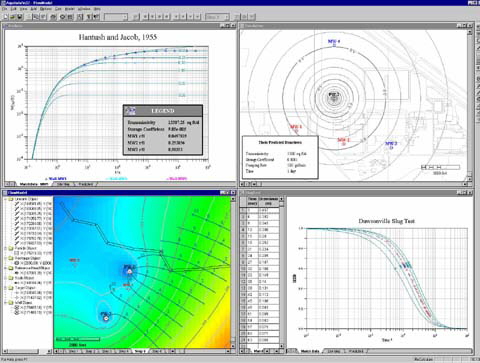This screenshot has width=480, height=363.
Task: Click the Time column header in data table
Action: coord(252,201)
